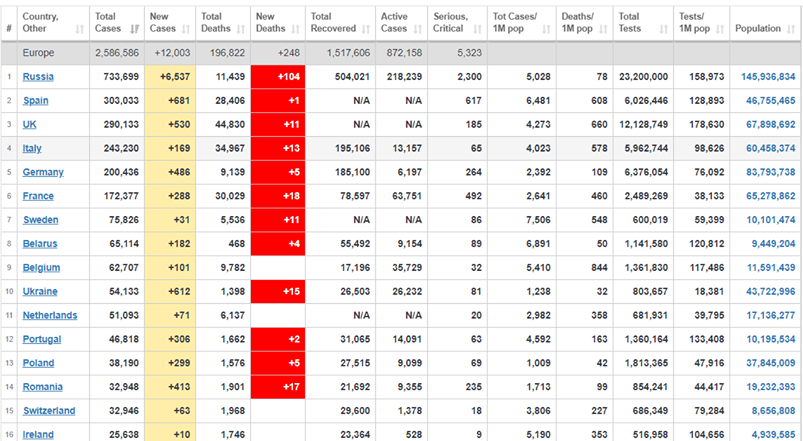This screenshot has width=803, height=441.
Task: Sort by Active Cases column arrow
Action: [418, 29]
